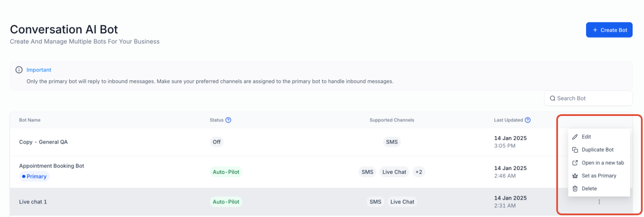Expand the +2 channels badge

419,172
